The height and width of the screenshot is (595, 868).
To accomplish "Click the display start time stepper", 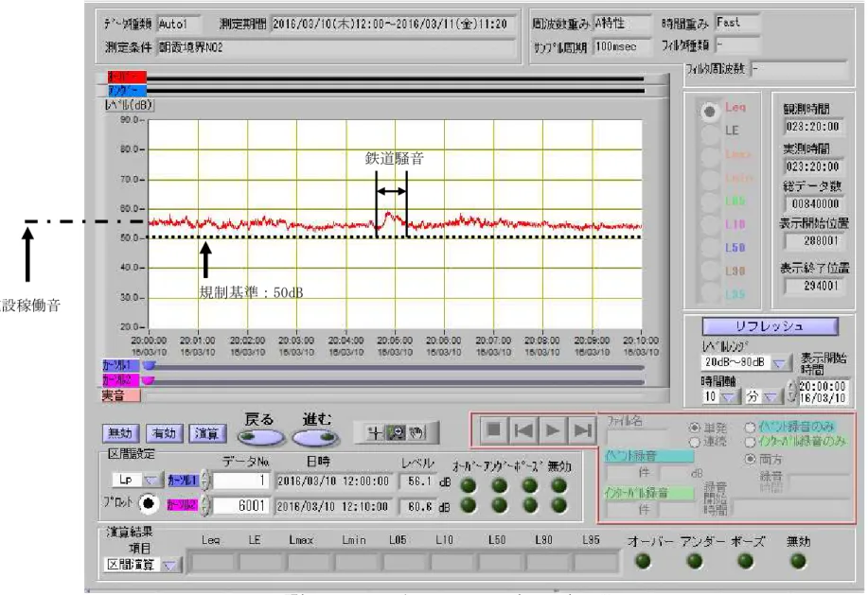I will (792, 391).
